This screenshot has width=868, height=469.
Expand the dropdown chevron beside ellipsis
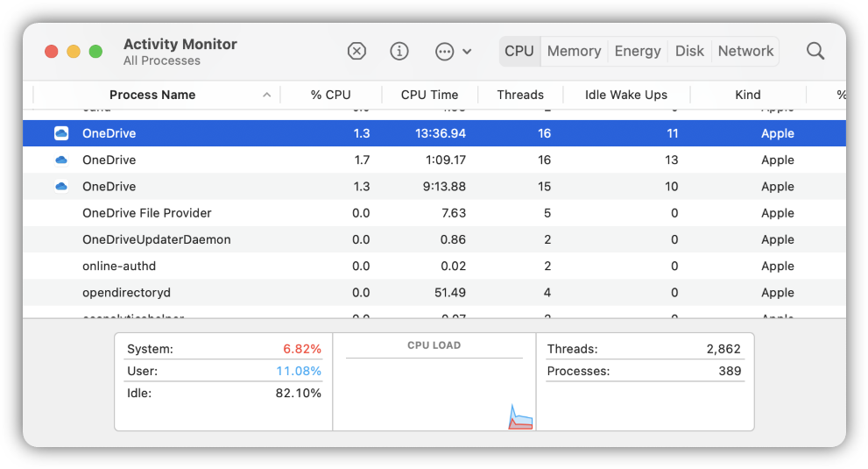(x=467, y=52)
